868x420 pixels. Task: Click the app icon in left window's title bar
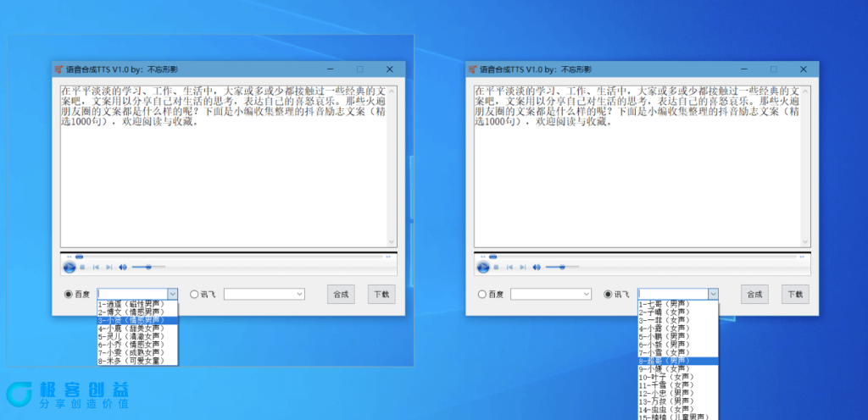[58, 69]
